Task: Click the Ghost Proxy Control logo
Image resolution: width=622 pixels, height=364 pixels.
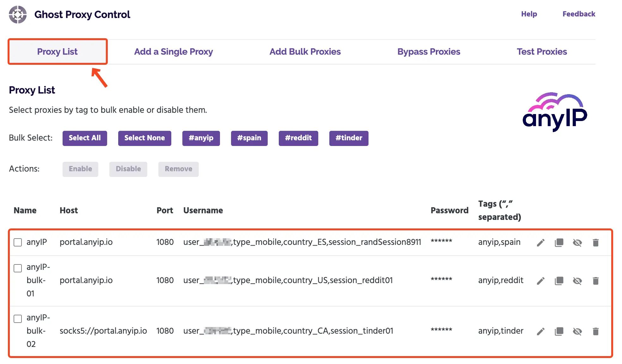Action: (18, 14)
